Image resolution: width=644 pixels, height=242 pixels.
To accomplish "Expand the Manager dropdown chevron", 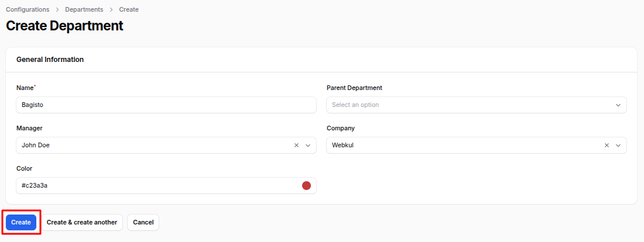I will tap(308, 146).
